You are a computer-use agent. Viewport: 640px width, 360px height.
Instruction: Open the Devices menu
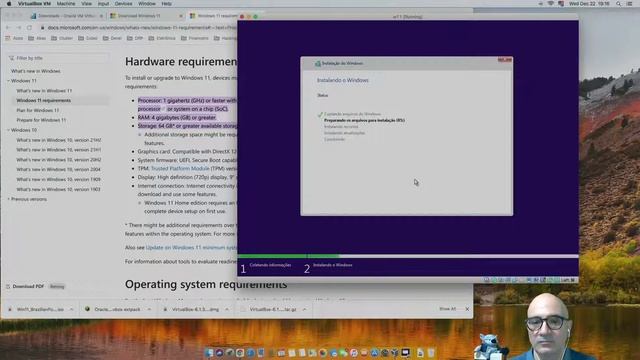click(123, 4)
